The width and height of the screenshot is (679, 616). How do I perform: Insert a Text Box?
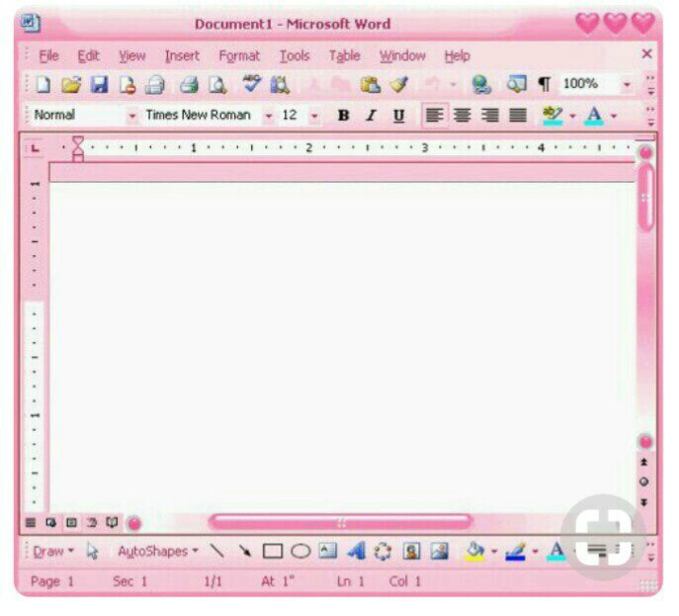328,551
